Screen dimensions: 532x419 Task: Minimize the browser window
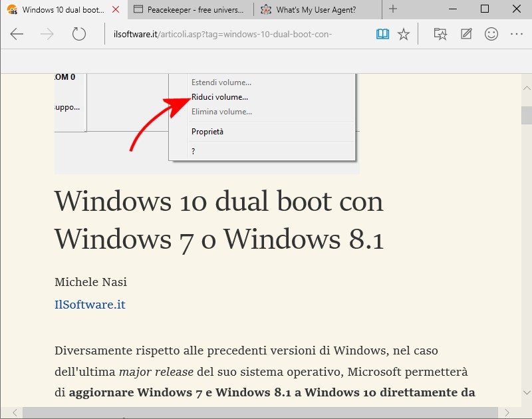coord(453,9)
